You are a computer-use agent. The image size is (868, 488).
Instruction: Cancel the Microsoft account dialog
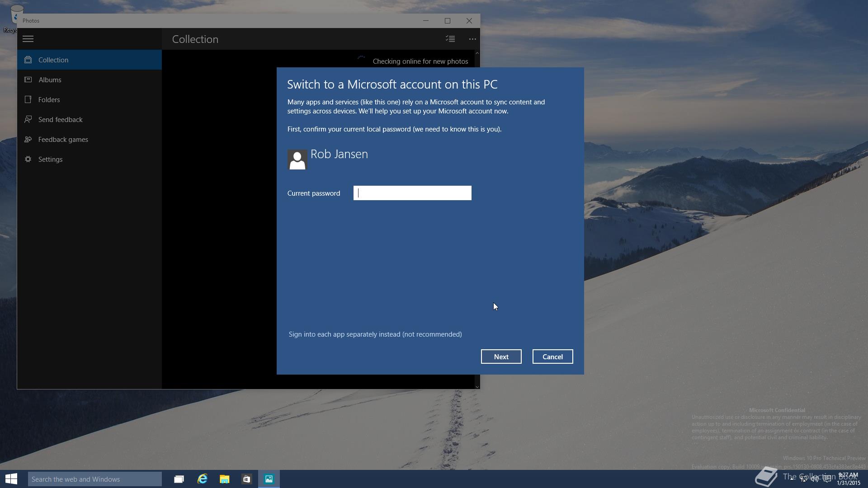[x=552, y=357]
